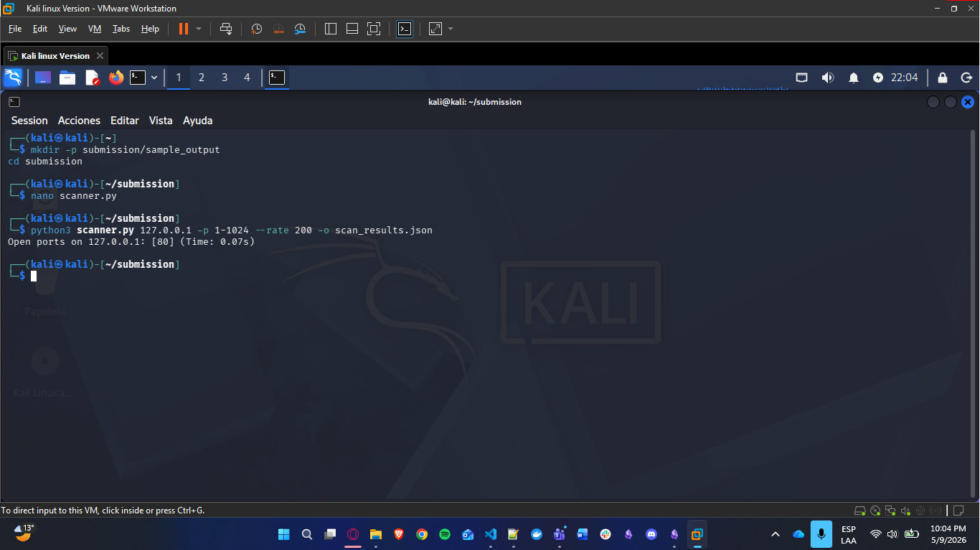Open the VMware Edit menu
Image resolution: width=980 pixels, height=550 pixels.
(40, 29)
